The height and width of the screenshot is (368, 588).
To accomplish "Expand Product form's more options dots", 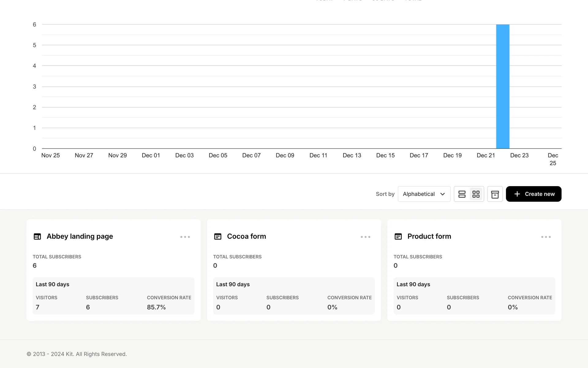I will click(x=546, y=237).
